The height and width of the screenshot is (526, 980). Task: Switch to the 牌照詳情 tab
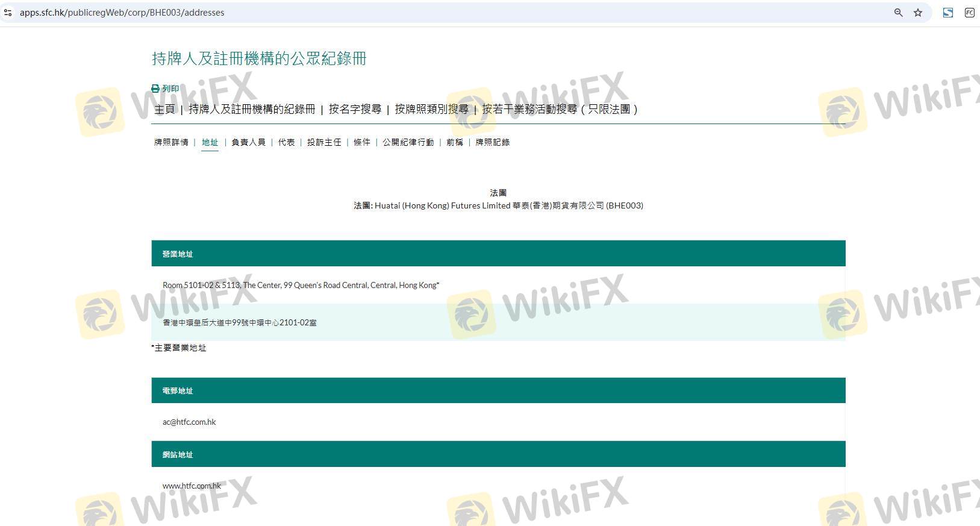pyautogui.click(x=171, y=142)
